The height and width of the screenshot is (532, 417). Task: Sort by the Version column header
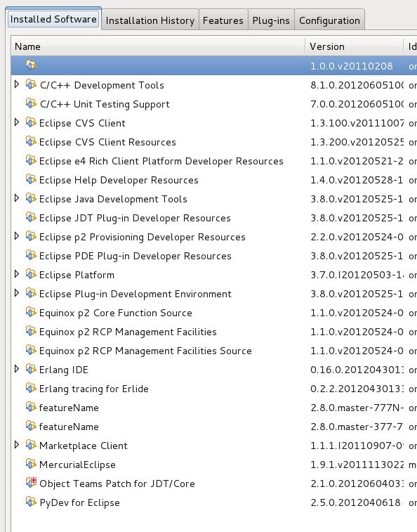355,46
